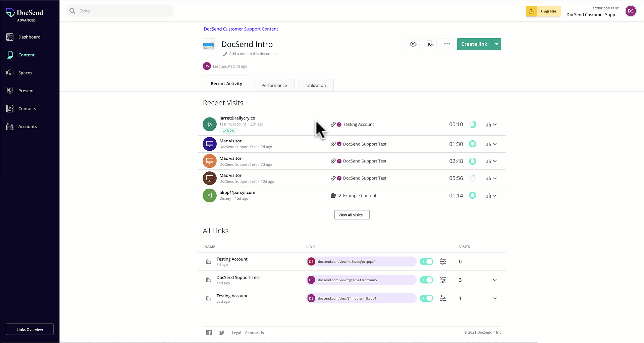Go to Spaces in the sidebar
This screenshot has width=644, height=343.
pos(19,73)
